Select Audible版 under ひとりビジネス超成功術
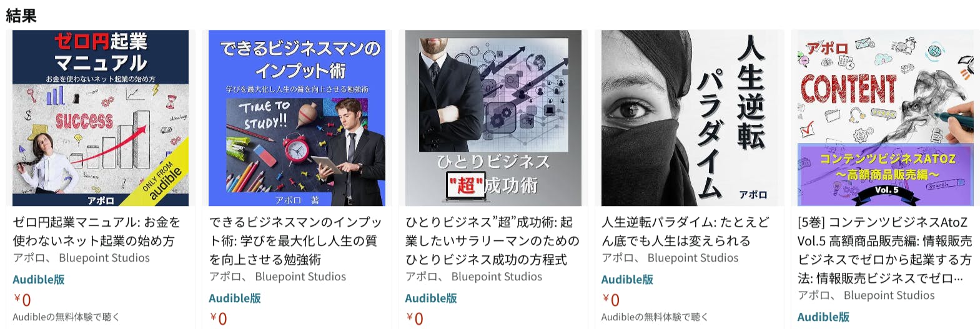Image resolution: width=980 pixels, height=329 pixels. point(431,298)
